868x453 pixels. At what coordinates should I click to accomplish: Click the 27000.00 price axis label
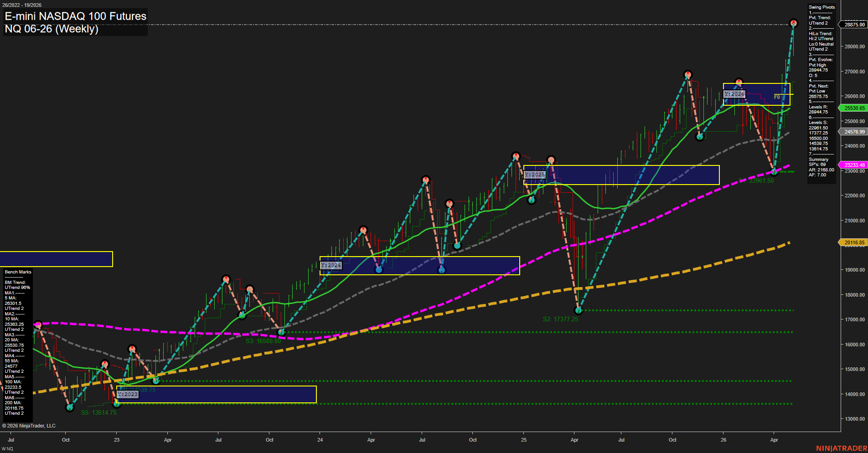tap(855, 72)
